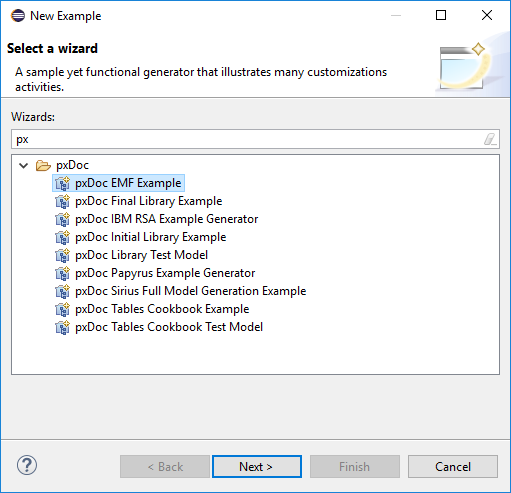Click the pxDoc Initial Library Example icon
This screenshot has width=511, height=493.
tap(62, 237)
